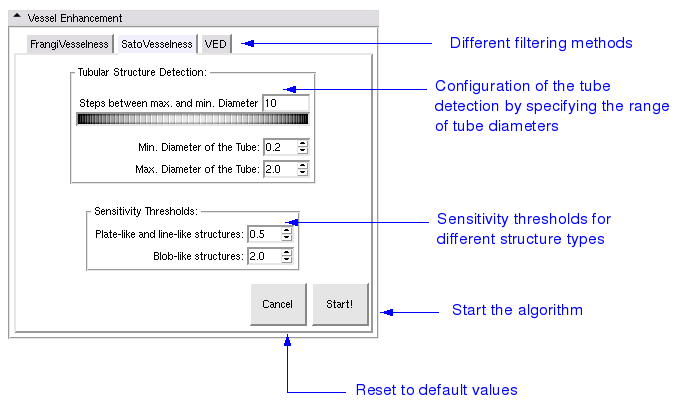Collapse the Vessel Enhancement panel triangle
This screenshot has height=400, width=675.
tap(18, 18)
